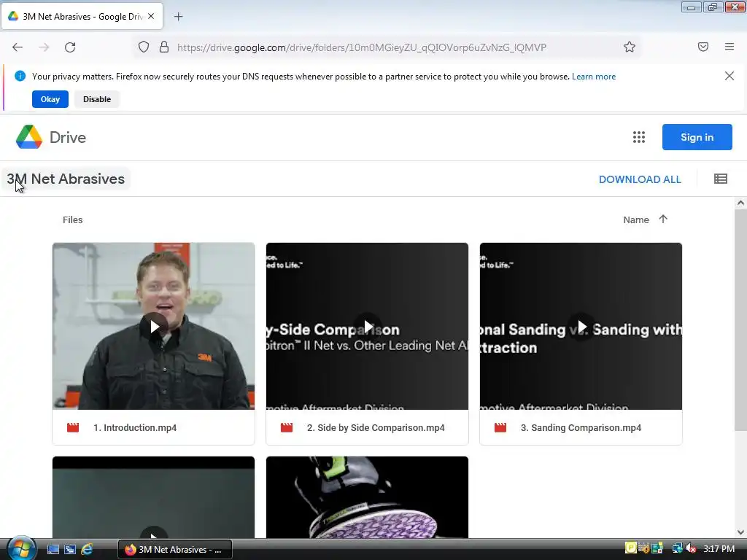Go back using browser back arrow
Screen dimensions: 747x560
point(18,47)
